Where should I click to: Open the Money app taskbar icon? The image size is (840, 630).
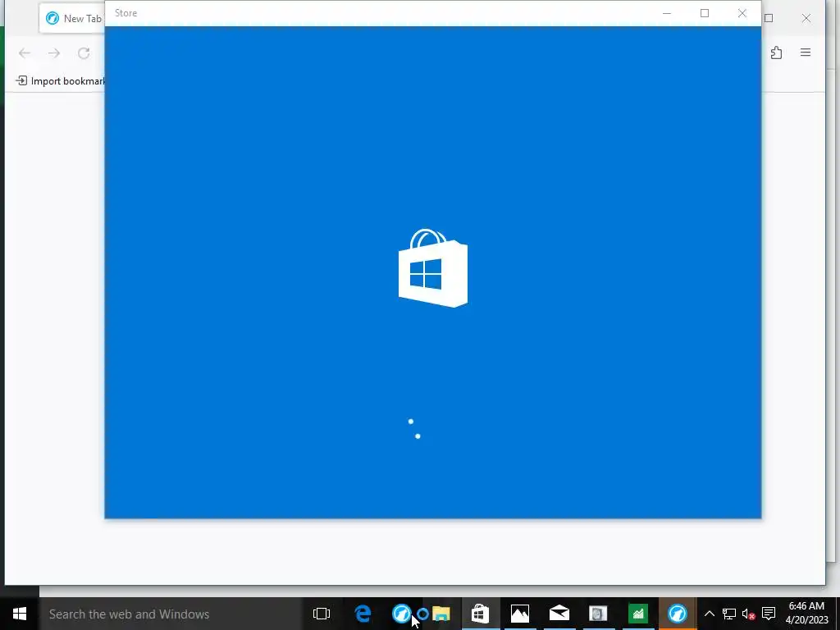click(x=638, y=614)
